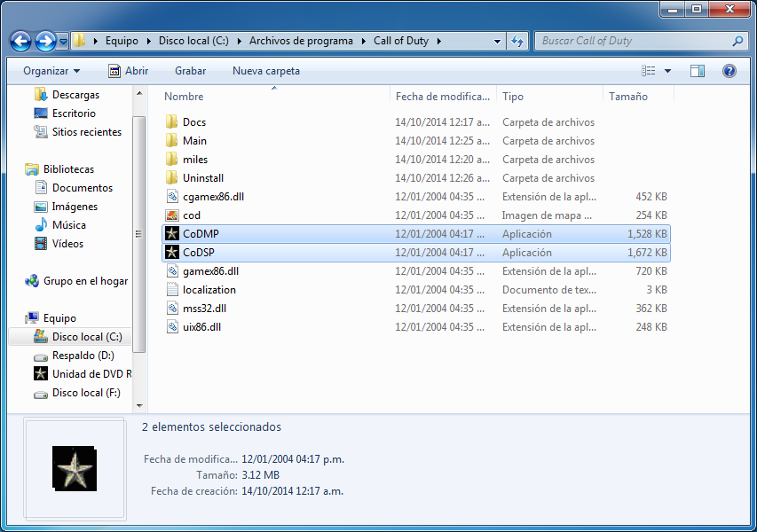The image size is (757, 532).
Task: Open Descargas in navigation pane
Action: 75,95
